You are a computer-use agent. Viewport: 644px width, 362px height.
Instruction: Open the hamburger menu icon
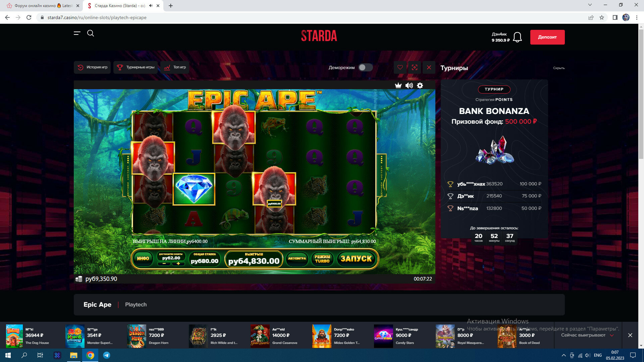point(77,33)
